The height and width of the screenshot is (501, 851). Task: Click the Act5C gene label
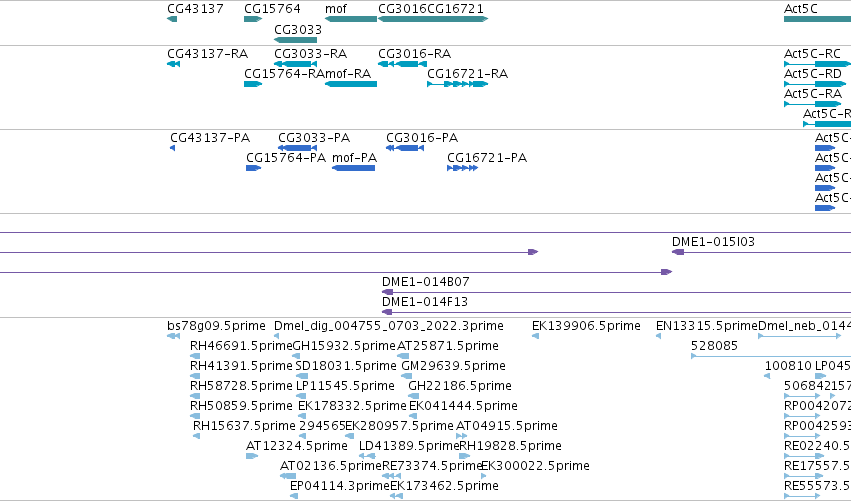click(801, 9)
